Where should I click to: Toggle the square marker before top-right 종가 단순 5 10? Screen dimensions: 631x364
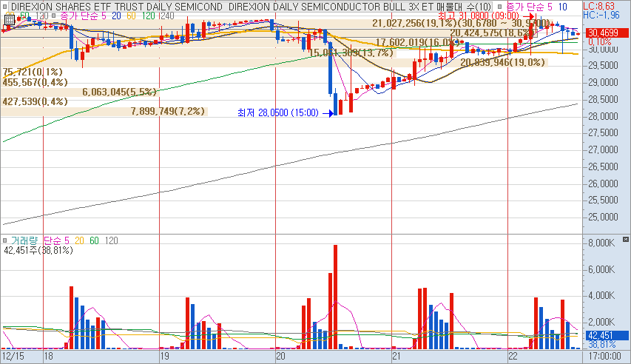[499, 7]
